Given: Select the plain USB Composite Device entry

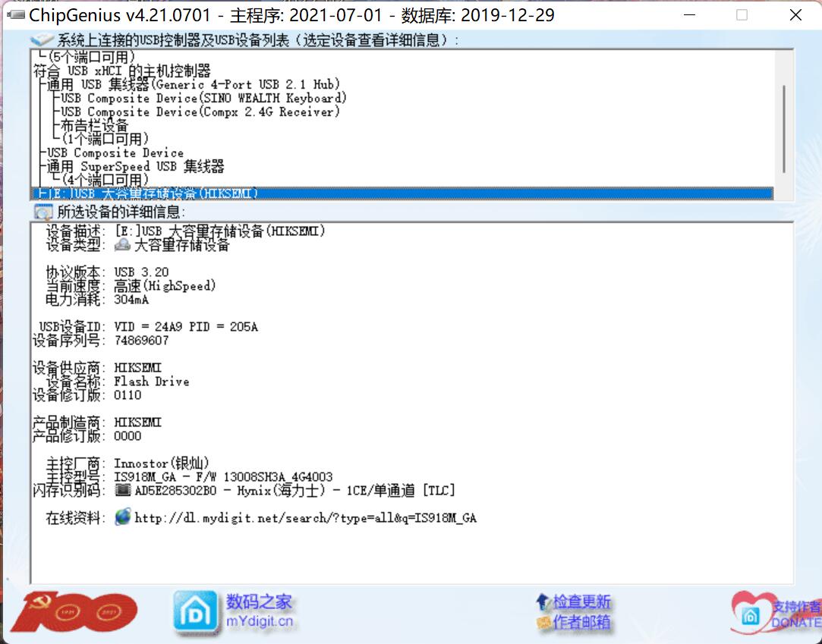Looking at the screenshot, I should [115, 153].
